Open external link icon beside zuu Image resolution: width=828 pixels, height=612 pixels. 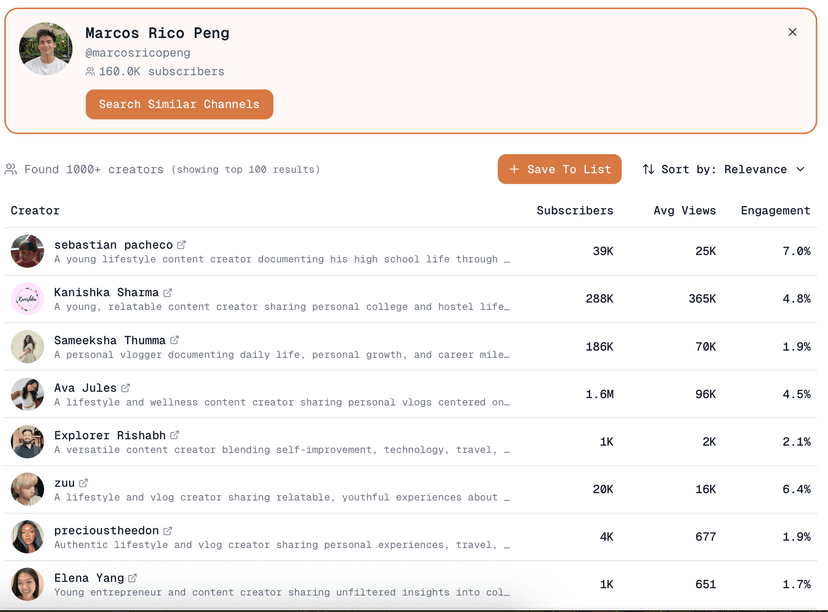pos(84,483)
